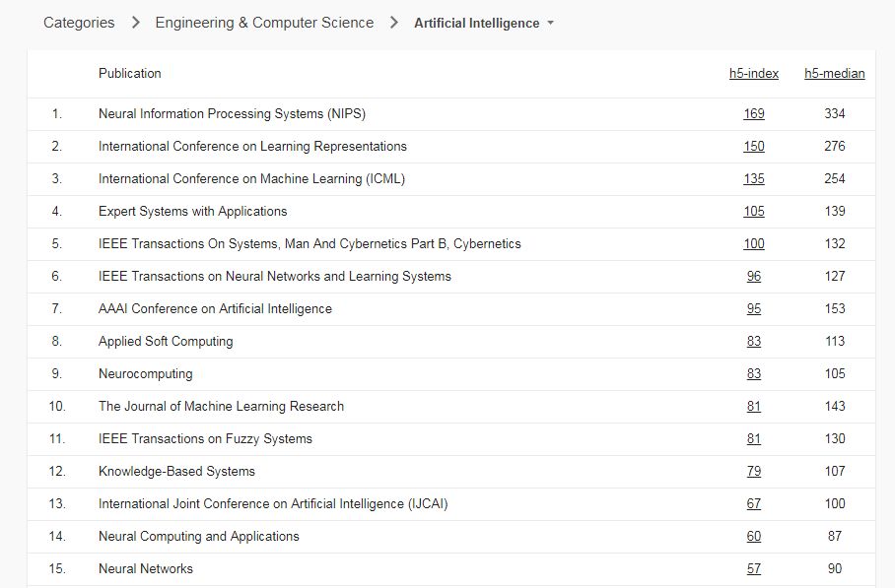Open h5-index 169 for NIPS

coord(754,114)
